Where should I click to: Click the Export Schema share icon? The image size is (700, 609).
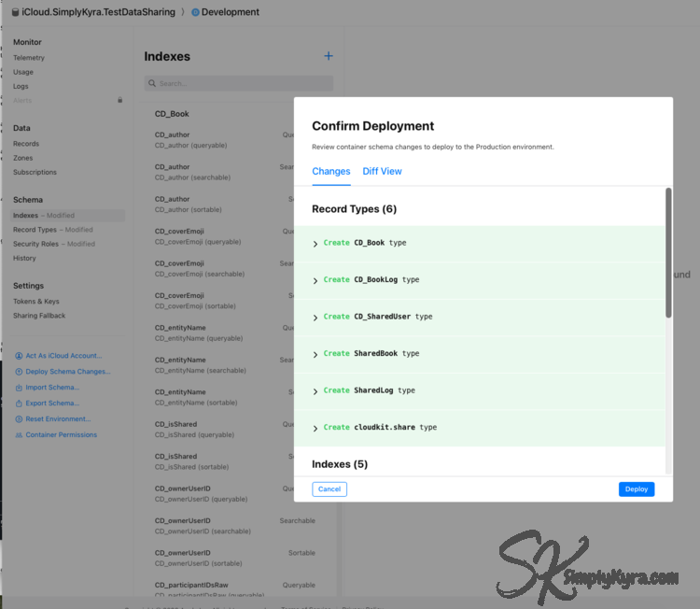click(x=19, y=403)
